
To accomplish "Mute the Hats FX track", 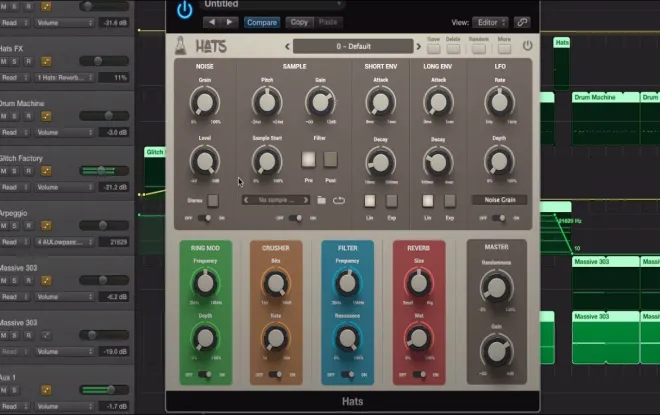I will (x=4, y=61).
